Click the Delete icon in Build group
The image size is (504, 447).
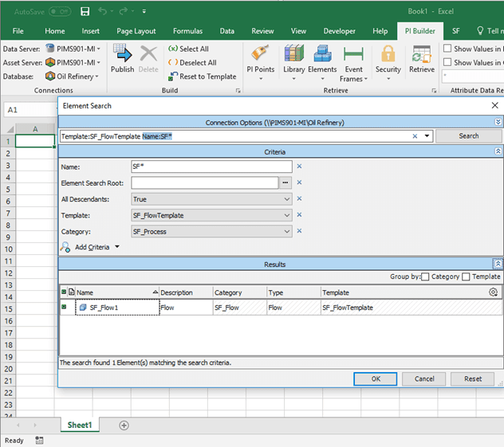148,53
